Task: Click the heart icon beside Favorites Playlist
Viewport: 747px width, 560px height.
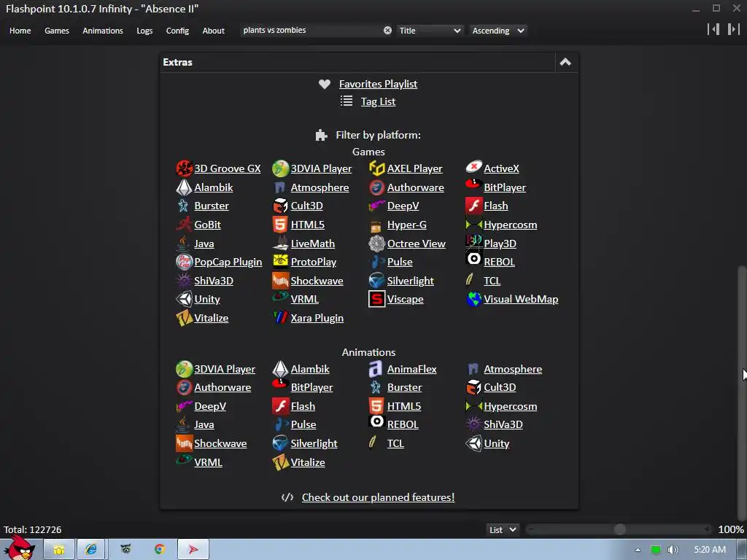Action: click(x=325, y=84)
